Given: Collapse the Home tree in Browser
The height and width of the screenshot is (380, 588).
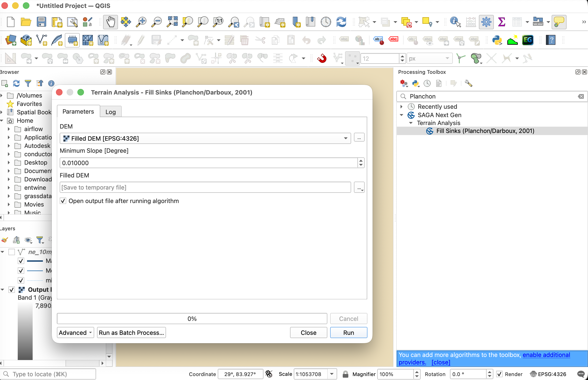Looking at the screenshot, I should pyautogui.click(x=2, y=121).
